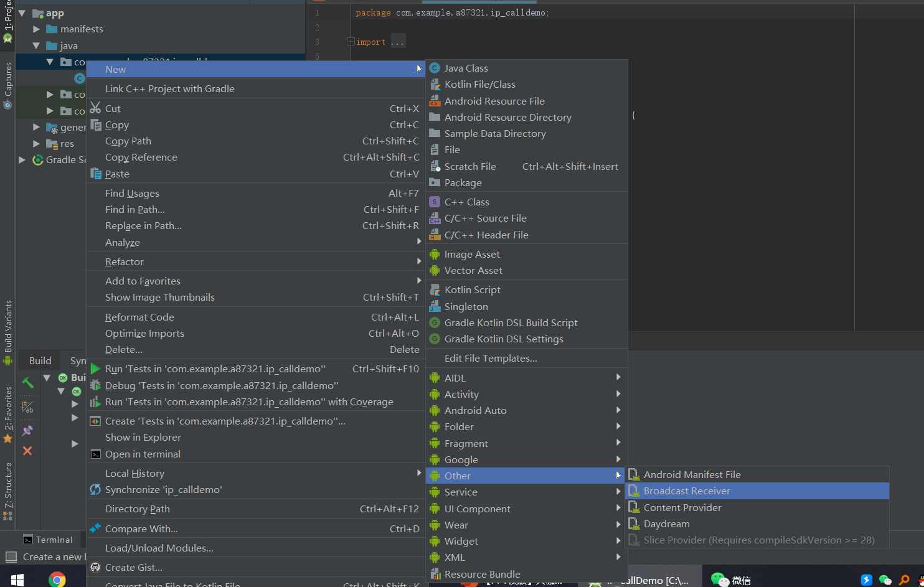
Task: Click the Synchronize refresh icon
Action: (95, 489)
